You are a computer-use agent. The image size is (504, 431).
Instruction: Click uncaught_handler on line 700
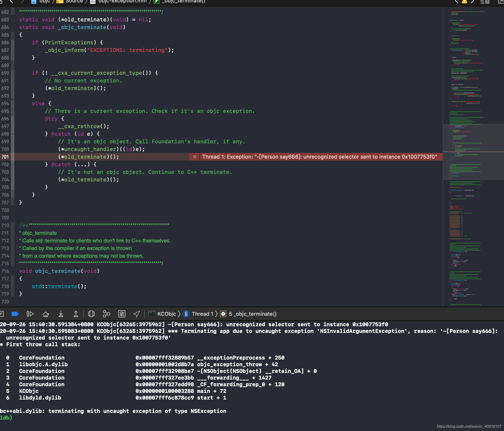[x=90, y=149]
